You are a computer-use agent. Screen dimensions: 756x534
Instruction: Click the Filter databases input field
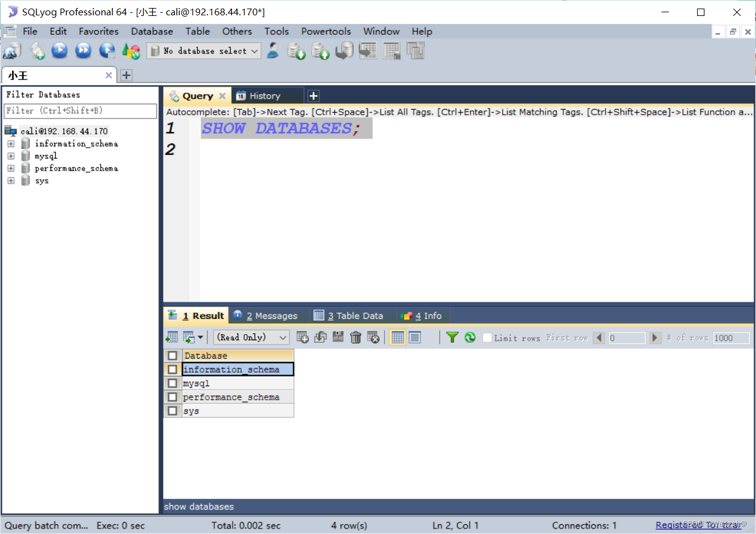click(80, 111)
